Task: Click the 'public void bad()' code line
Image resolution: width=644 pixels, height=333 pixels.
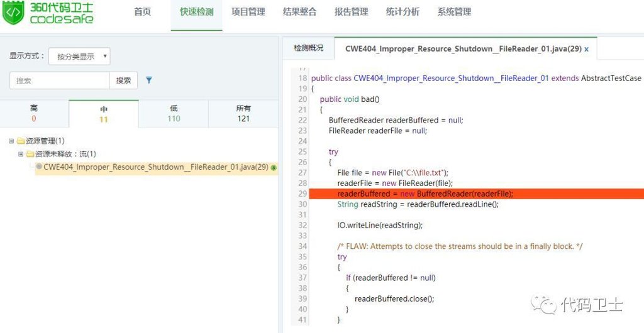Action: pos(350,99)
